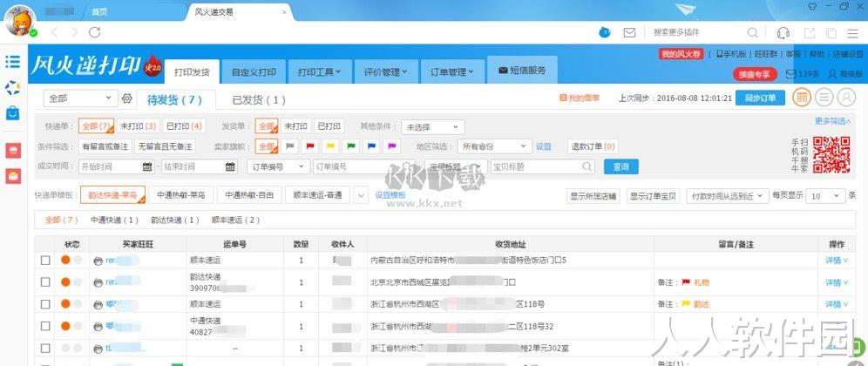Check the first order row (内蒙古) checkbox
Screen dimensions: 868x366
coord(45,260)
